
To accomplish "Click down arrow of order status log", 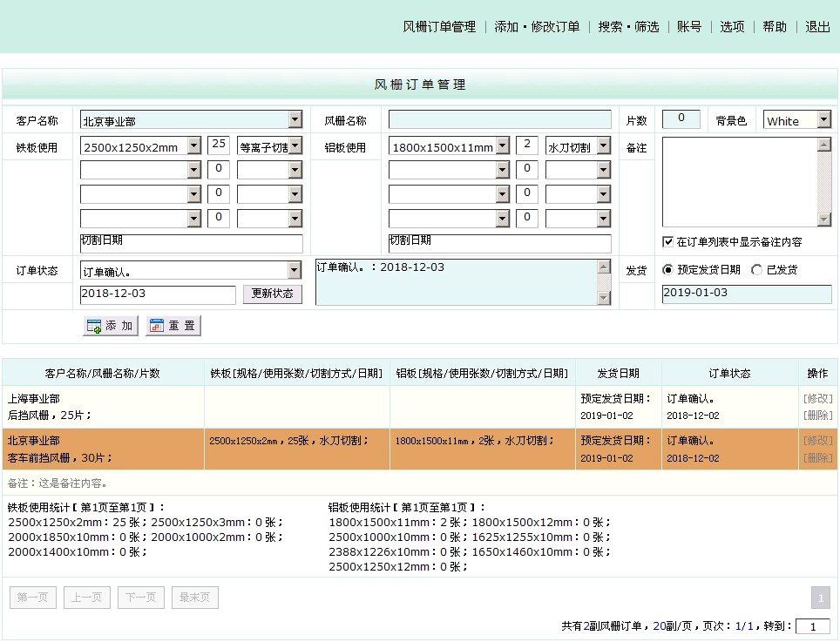I will [604, 298].
